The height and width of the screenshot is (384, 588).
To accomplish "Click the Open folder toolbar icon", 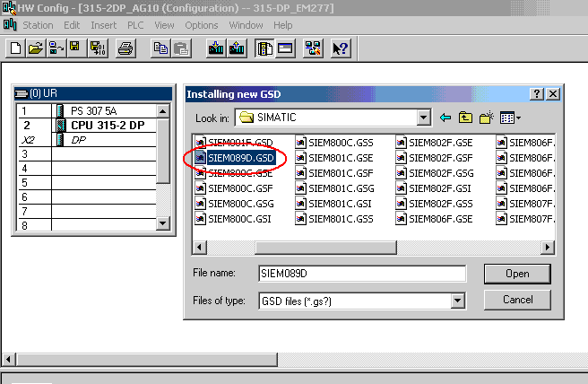I will coord(35,48).
